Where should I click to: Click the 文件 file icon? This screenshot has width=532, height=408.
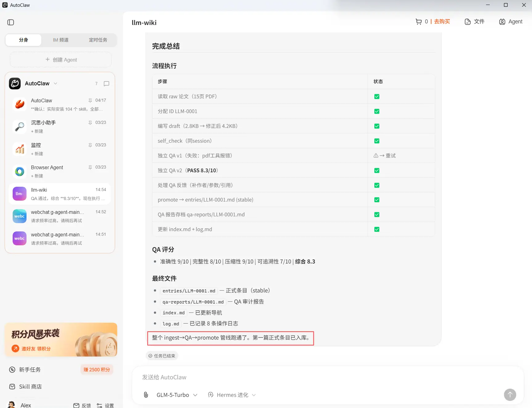coord(468,22)
